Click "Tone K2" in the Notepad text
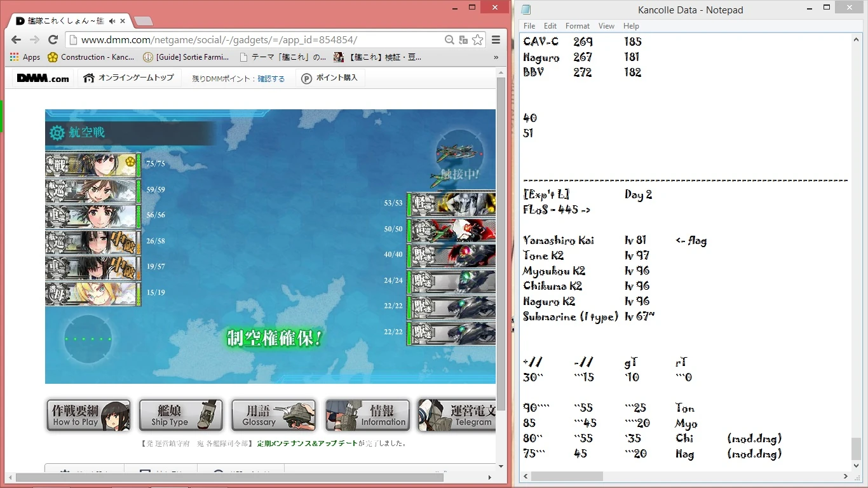 [543, 255]
